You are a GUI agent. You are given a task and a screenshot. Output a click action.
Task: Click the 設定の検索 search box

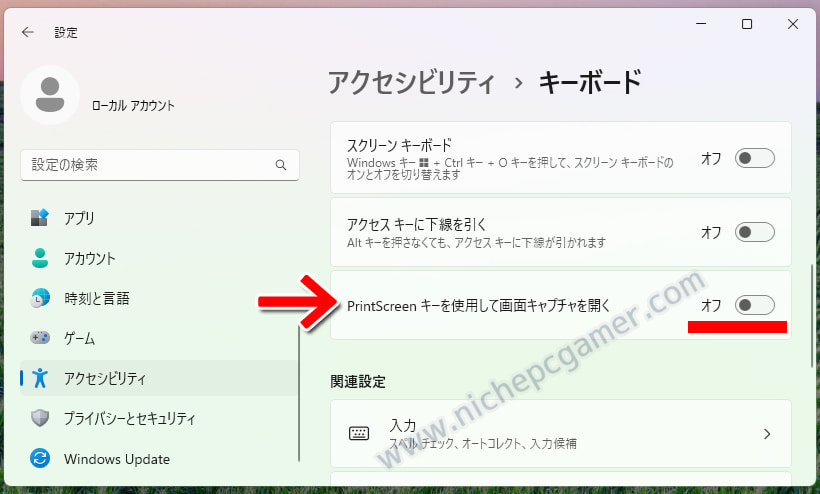click(x=160, y=165)
